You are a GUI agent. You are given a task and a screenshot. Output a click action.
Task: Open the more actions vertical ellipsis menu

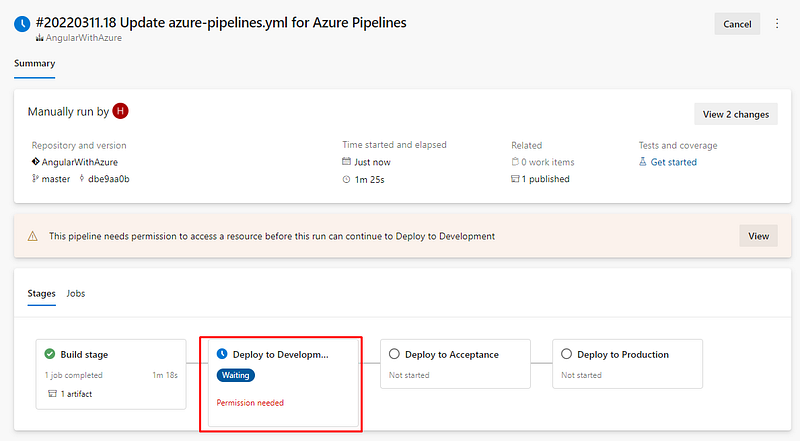click(x=777, y=24)
